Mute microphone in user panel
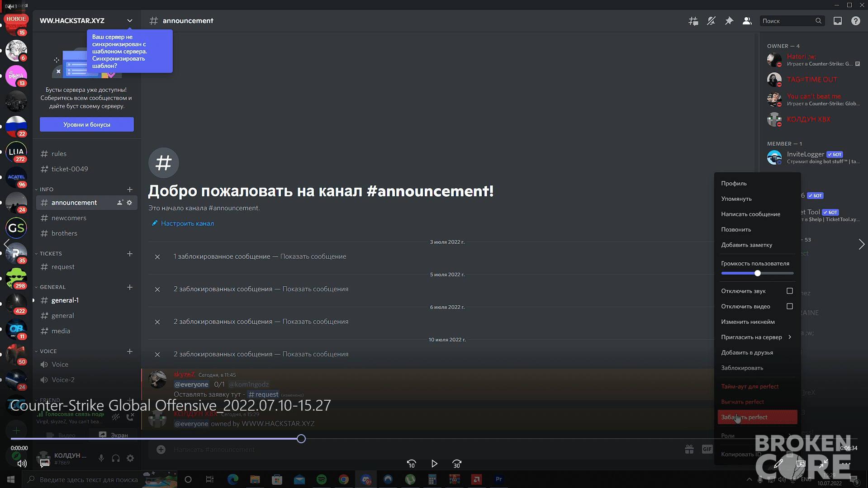The width and height of the screenshot is (868, 488). tap(101, 458)
